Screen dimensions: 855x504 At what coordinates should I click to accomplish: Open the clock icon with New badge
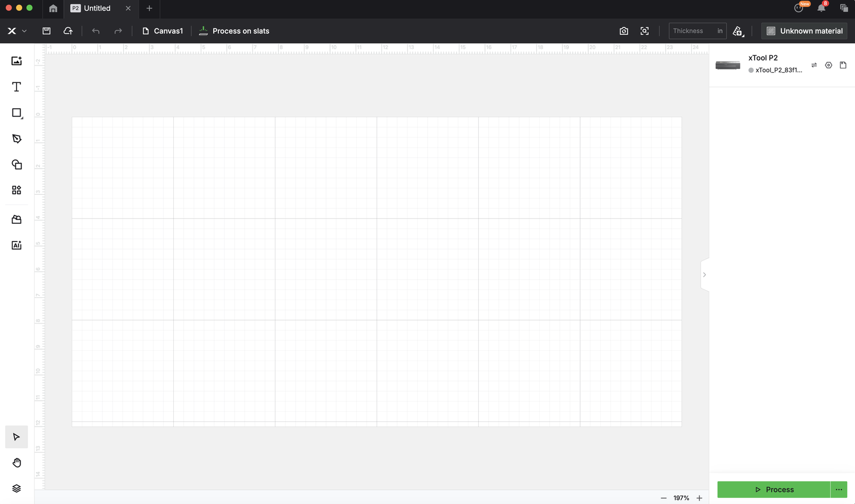(799, 7)
